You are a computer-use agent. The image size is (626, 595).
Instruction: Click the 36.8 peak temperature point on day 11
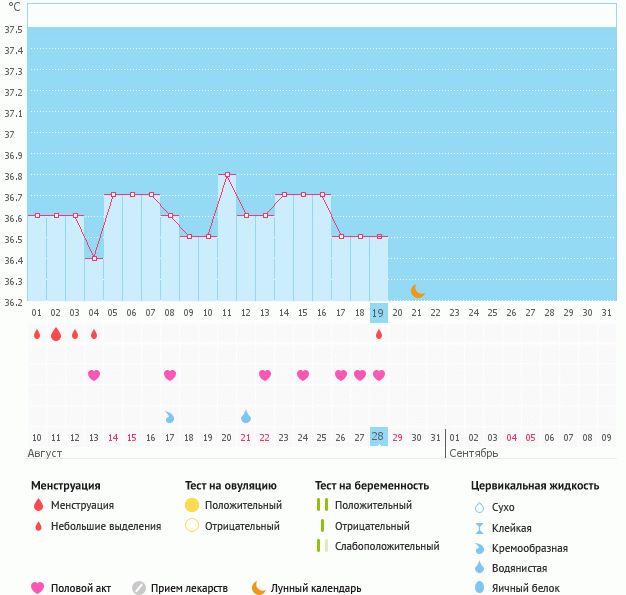coord(227,175)
